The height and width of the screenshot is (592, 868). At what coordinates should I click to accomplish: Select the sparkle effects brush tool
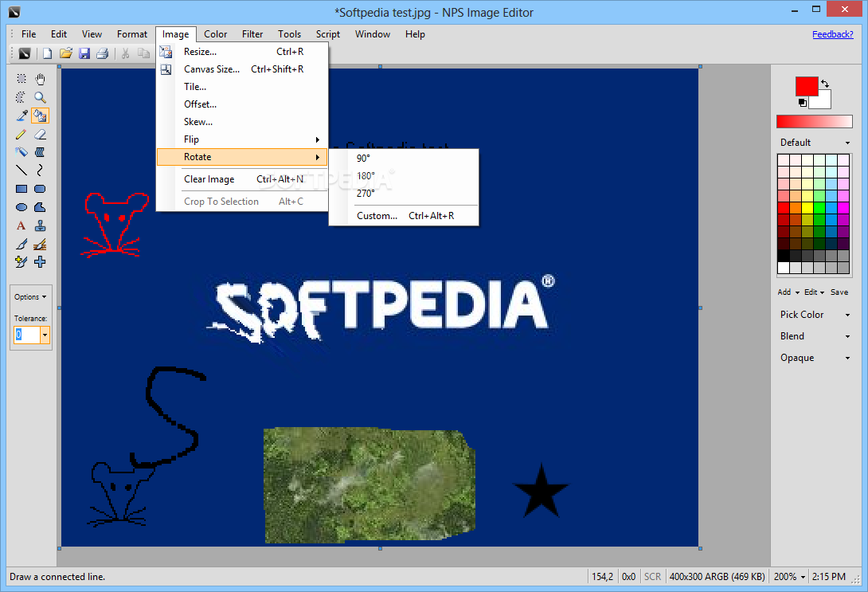(21, 262)
